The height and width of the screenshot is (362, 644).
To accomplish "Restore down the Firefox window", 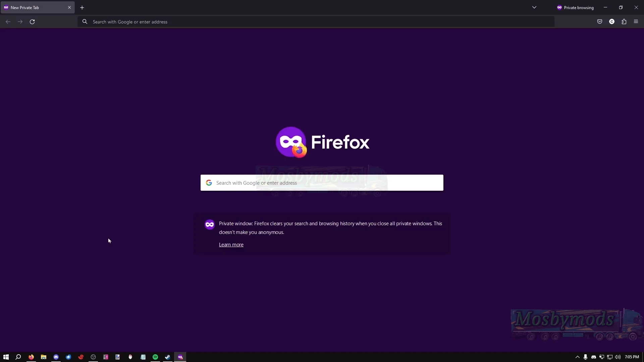I will tap(621, 7).
